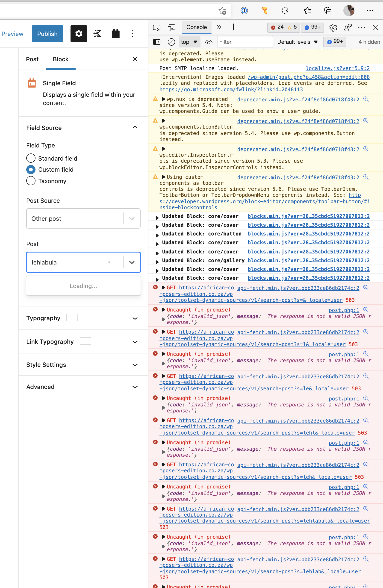Open the Default levels dropdown

(x=297, y=42)
